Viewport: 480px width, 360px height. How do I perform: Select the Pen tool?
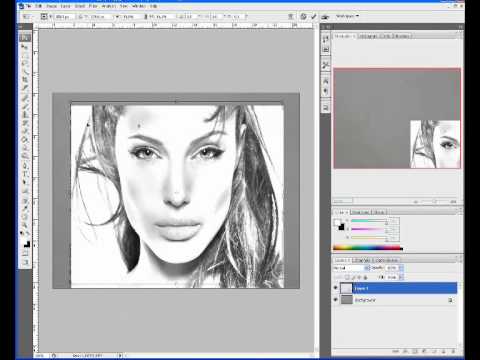[25, 166]
